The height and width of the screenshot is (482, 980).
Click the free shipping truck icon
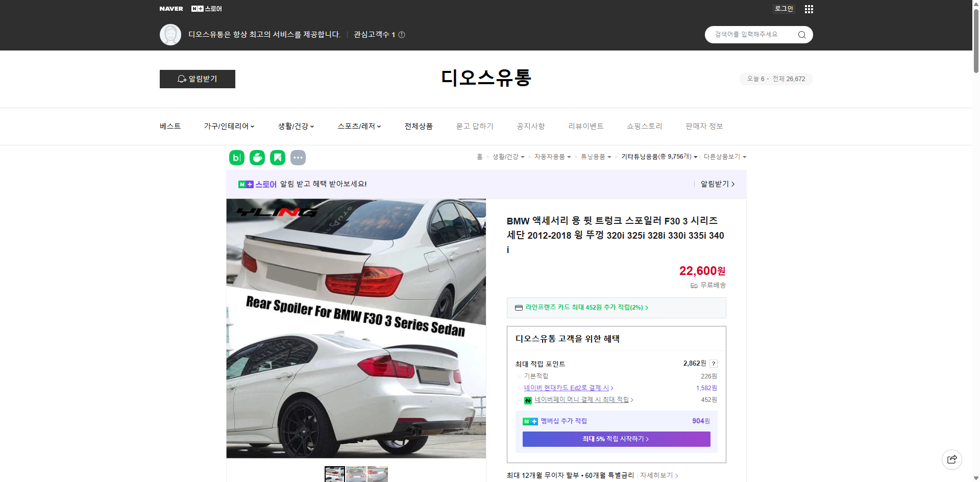[x=694, y=286]
